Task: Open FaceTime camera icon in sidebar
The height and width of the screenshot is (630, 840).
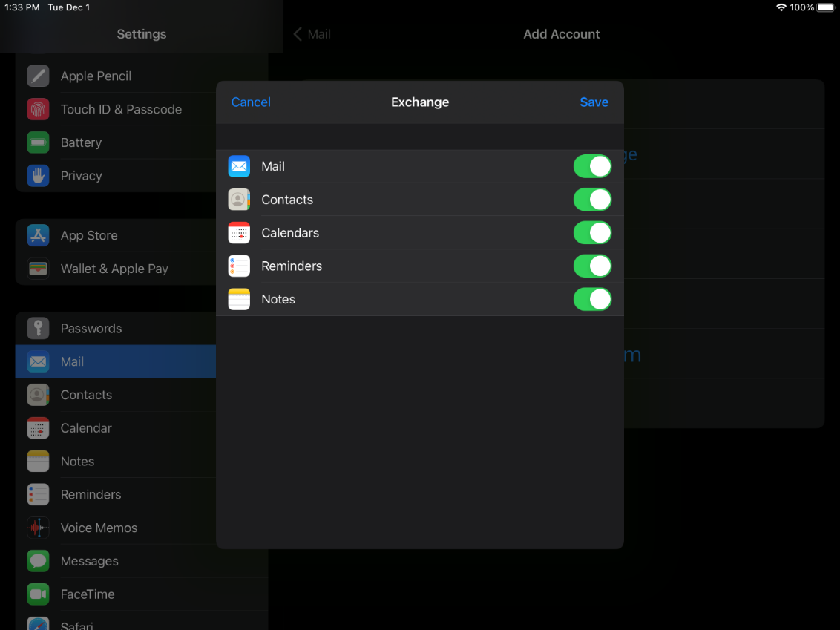Action: [x=38, y=594]
